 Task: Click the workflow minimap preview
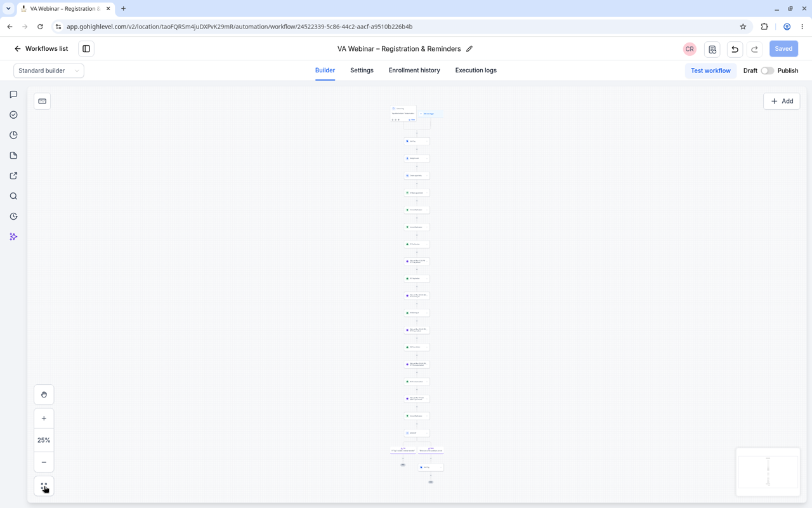tap(768, 472)
